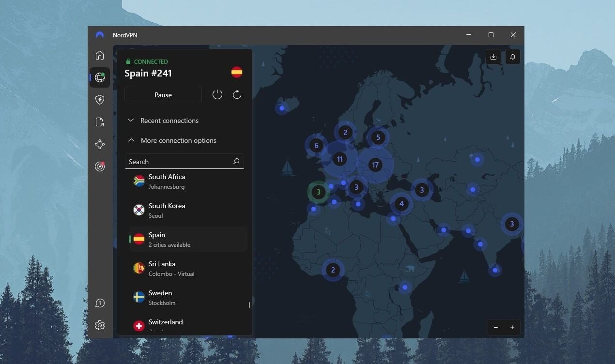Click the country list scrollbar thumb
The height and width of the screenshot is (364, 615).
(x=249, y=305)
